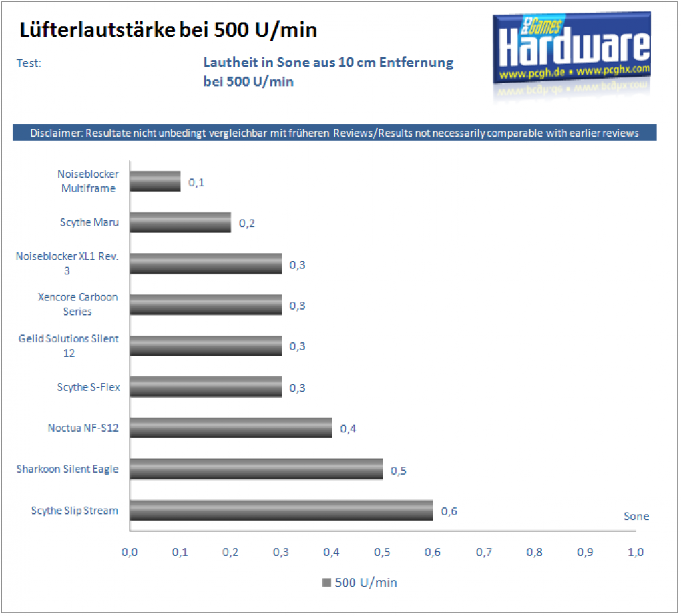Click the 1,0 x-axis tick label

(637, 553)
